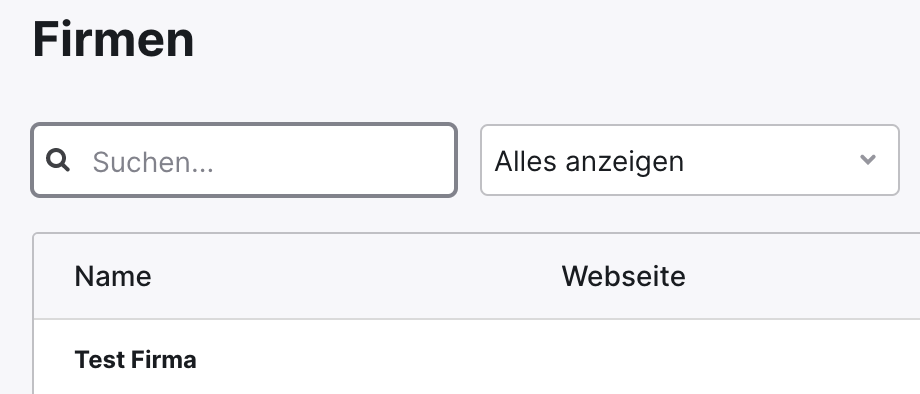Expand the filter combo box next to search

click(689, 160)
